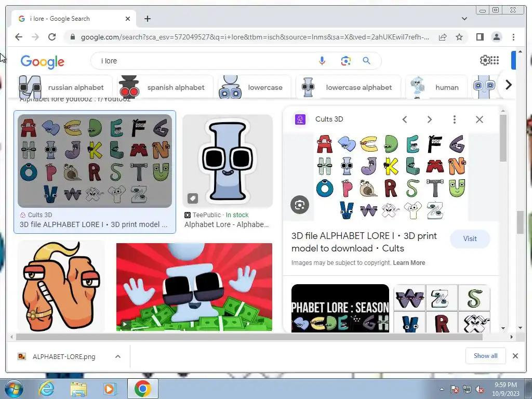Select the lowercase alphabet filter chip
Screen dimensions: 532x399
click(x=349, y=87)
